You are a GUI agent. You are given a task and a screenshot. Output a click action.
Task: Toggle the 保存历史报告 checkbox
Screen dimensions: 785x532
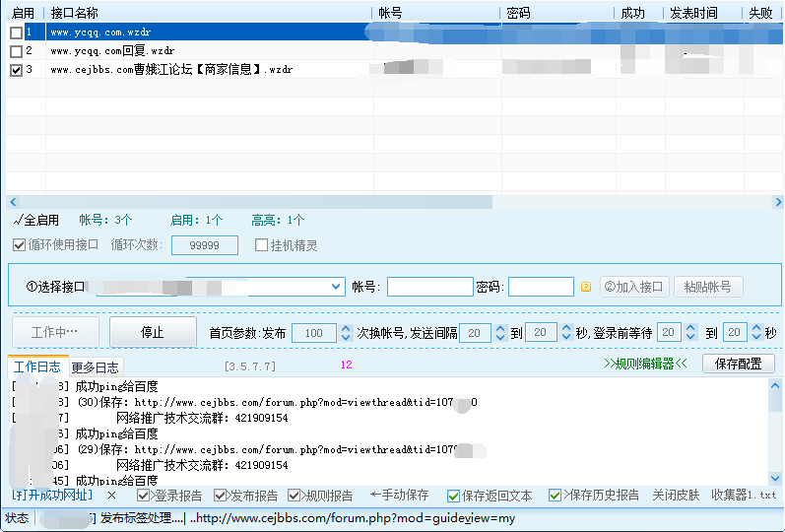tap(555, 496)
